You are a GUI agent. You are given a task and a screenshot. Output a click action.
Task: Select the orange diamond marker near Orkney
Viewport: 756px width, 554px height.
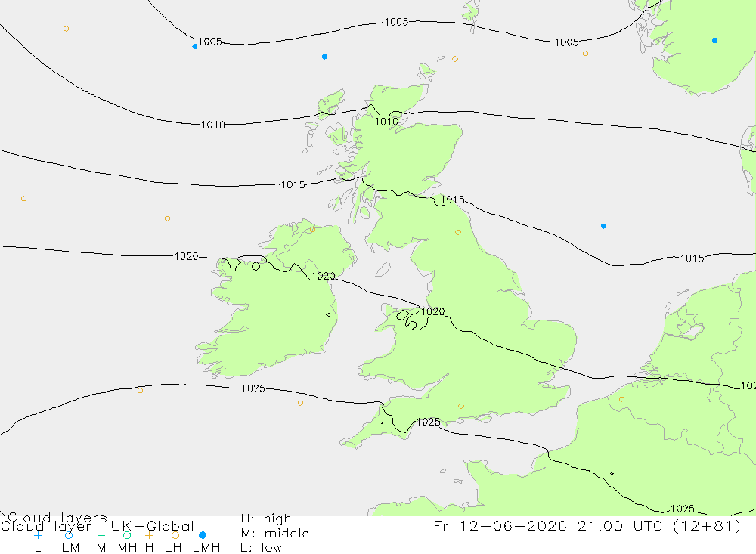pos(454,59)
